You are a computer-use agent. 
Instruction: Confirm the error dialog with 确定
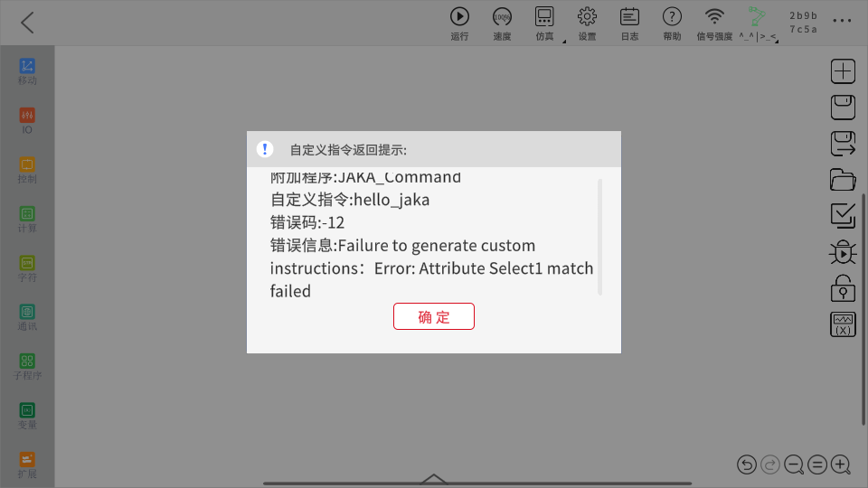point(433,316)
